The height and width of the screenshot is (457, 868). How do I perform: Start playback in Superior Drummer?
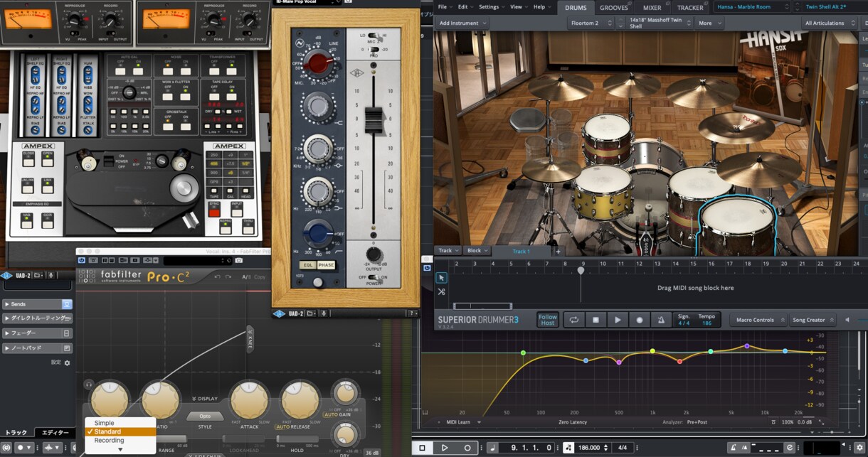[x=617, y=320]
